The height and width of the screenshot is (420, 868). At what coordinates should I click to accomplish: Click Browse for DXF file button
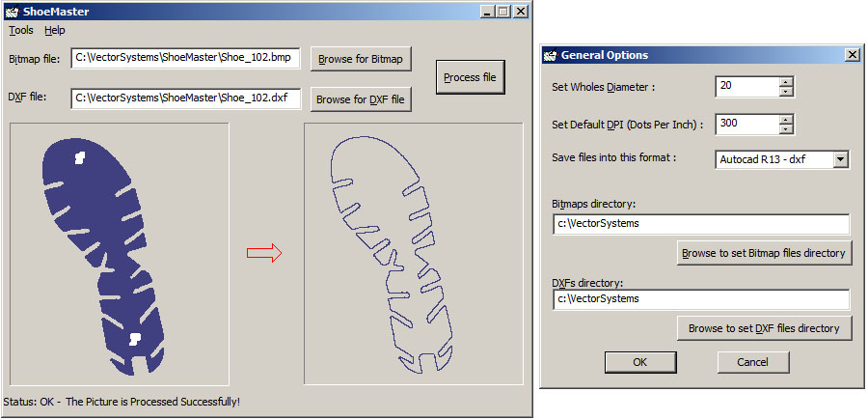tap(361, 99)
